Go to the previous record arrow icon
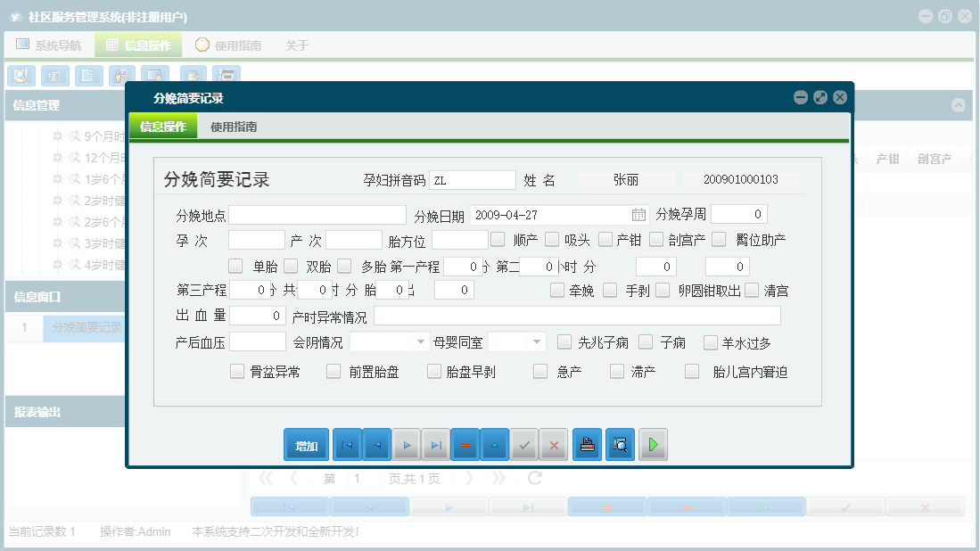This screenshot has height=551, width=980. point(375,445)
